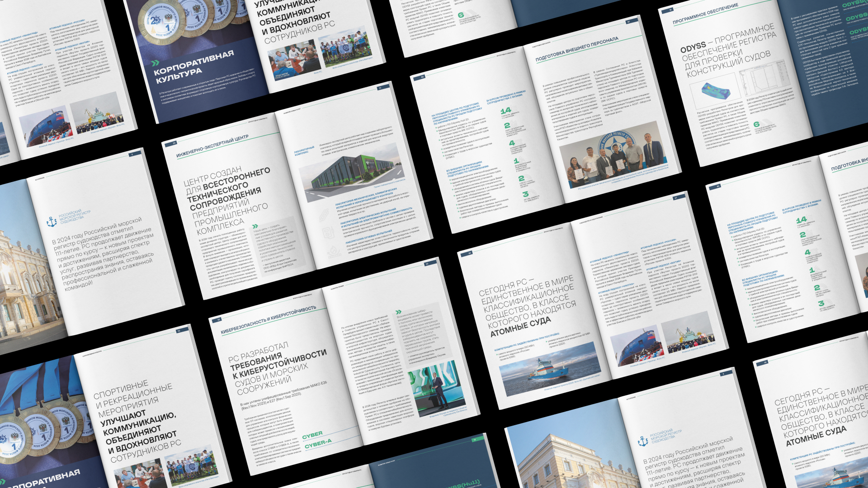Click the 3D ship hull model graphic
The image size is (868, 488).
(716, 90)
